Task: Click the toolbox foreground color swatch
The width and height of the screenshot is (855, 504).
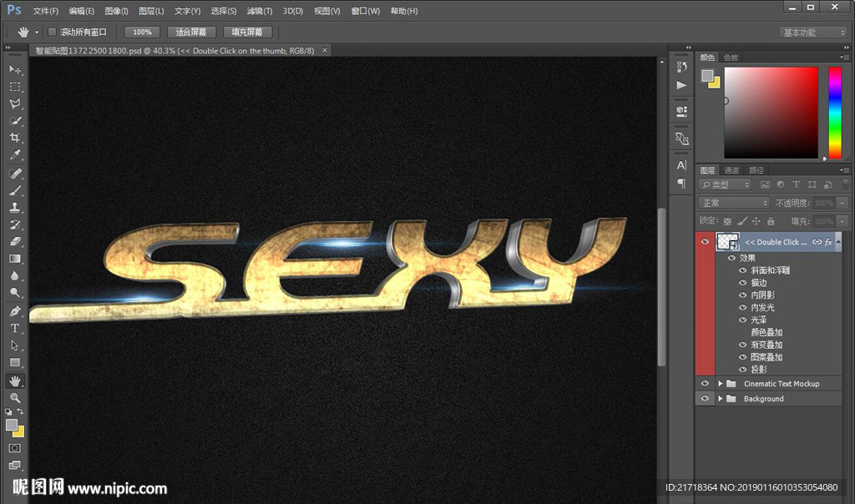Action: tap(12, 425)
